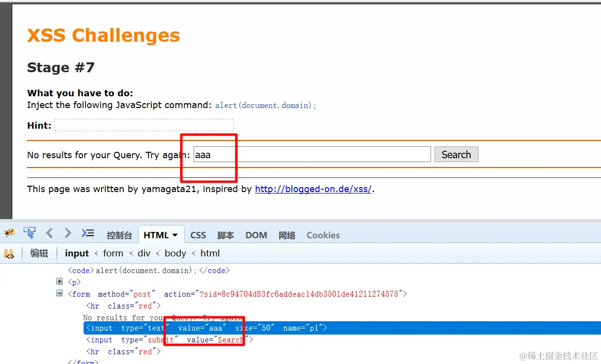Viewport: 601px width, 364px height.
Task: Click the XSS Challenges heading
Action: click(x=103, y=35)
